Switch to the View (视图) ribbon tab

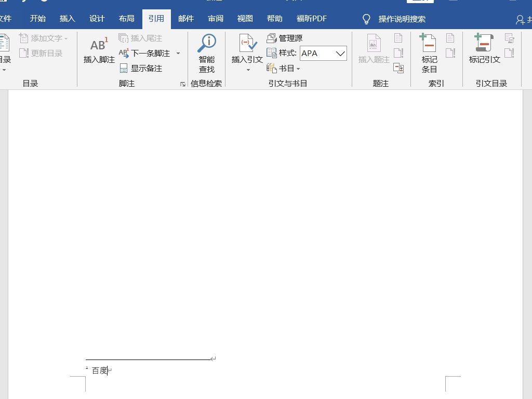tap(244, 18)
